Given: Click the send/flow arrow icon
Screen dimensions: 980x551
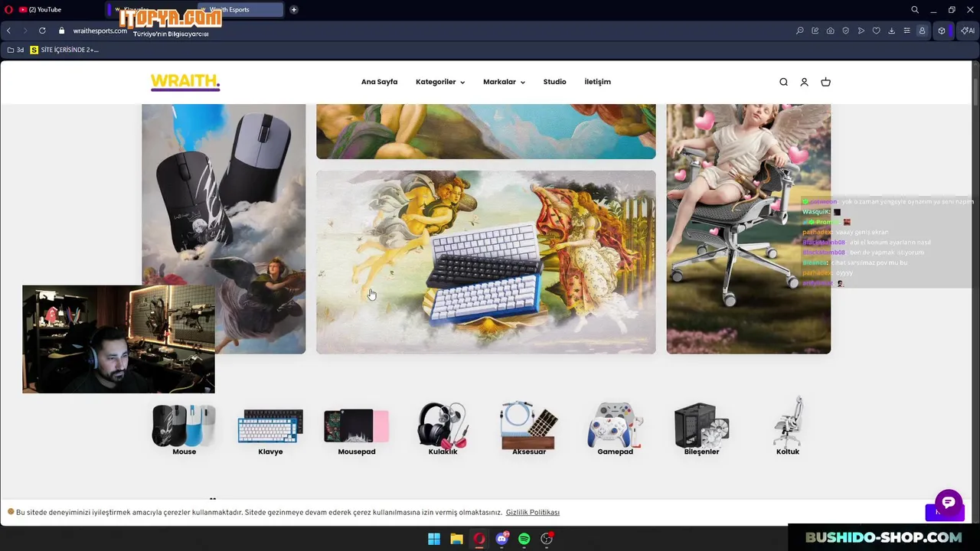Looking at the screenshot, I should point(861,31).
